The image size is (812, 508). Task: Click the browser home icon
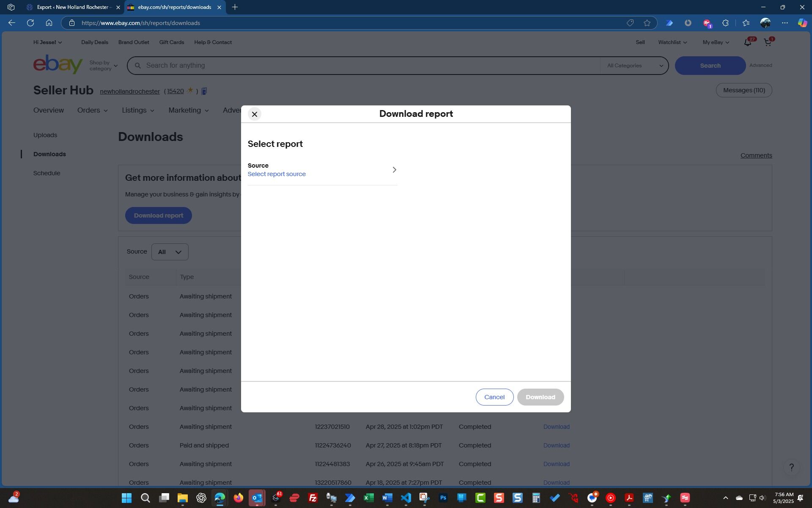tap(49, 23)
